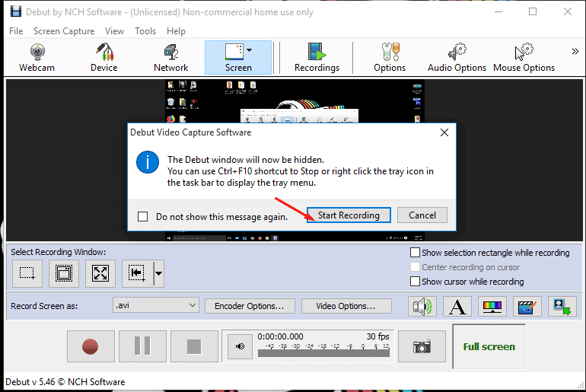Enable 'Show selection rectangle while recording'

416,253
